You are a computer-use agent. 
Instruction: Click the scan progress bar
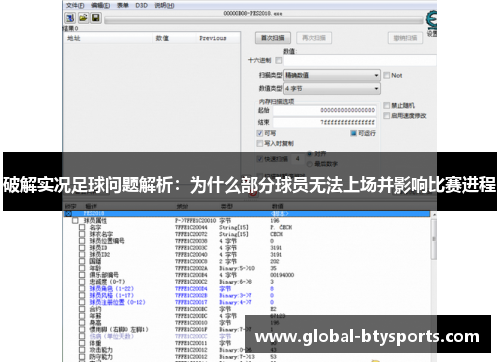tap(264, 21)
